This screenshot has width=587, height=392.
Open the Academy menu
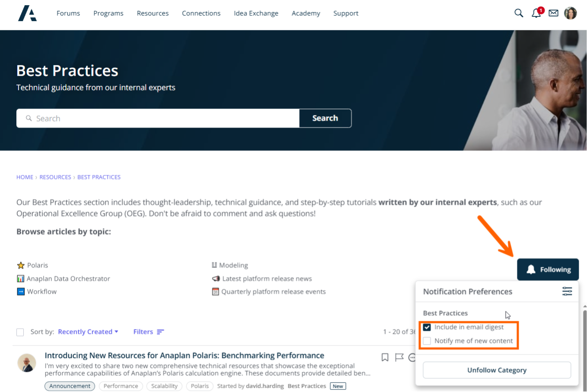coord(306,13)
